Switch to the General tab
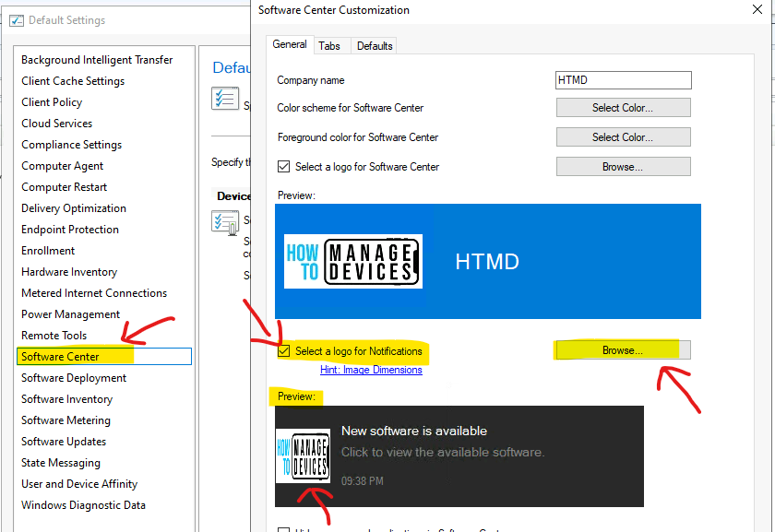 (x=289, y=44)
